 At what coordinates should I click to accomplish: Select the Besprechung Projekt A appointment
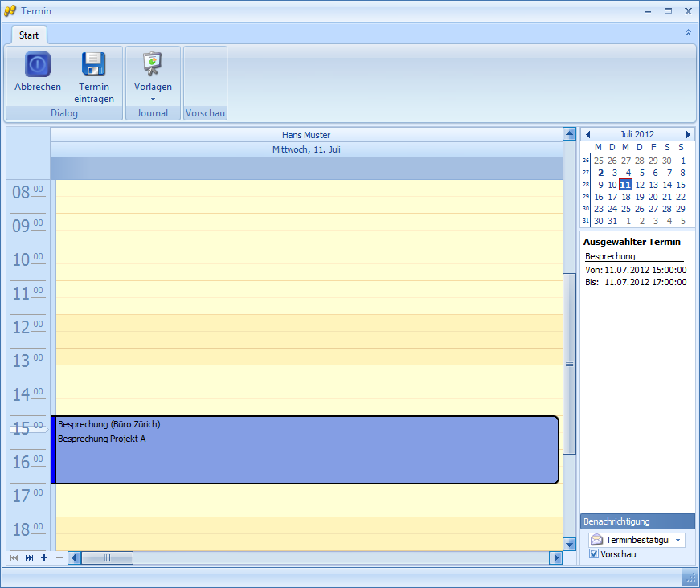point(101,439)
